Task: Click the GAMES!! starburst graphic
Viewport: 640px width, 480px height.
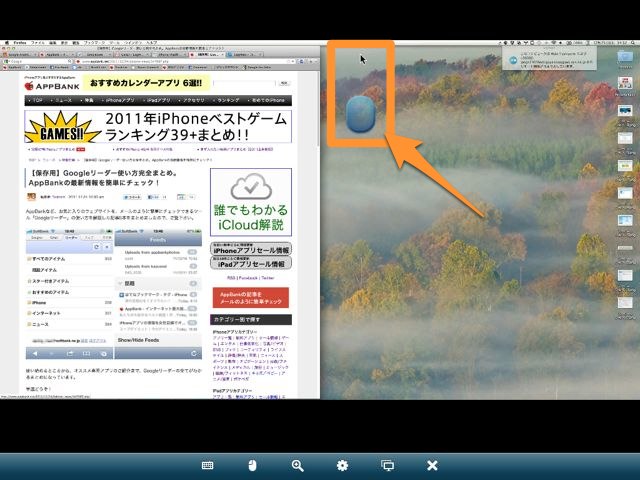Action: [x=61, y=127]
